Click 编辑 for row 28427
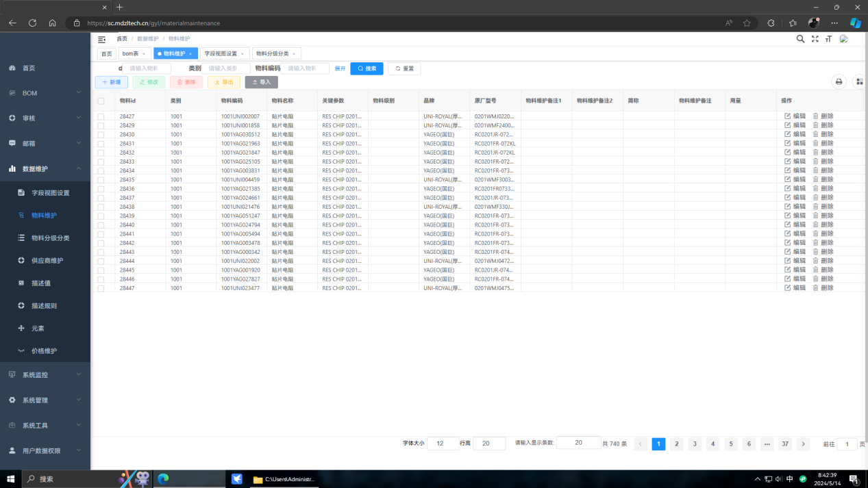This screenshot has width=868, height=488. pos(795,116)
